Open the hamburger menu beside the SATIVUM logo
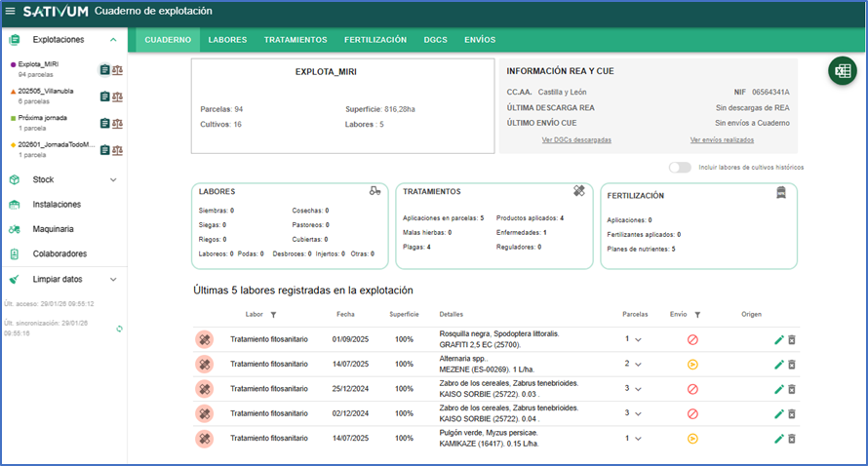The image size is (868, 466). [12, 11]
